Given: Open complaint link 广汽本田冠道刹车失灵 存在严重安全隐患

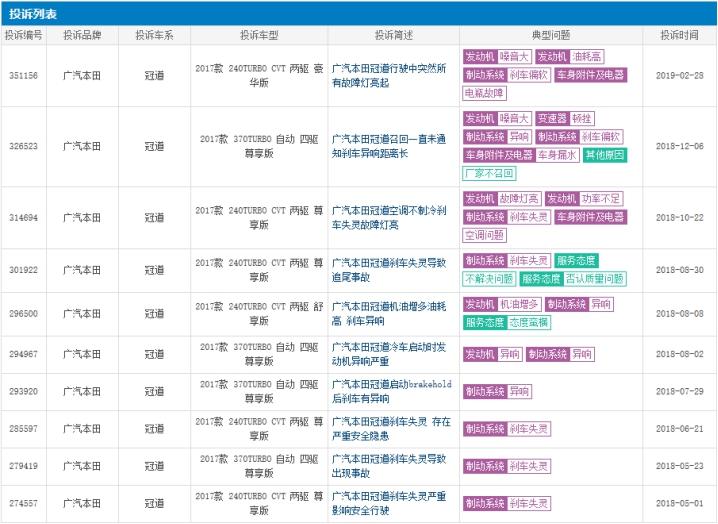Looking at the screenshot, I should (x=391, y=429).
